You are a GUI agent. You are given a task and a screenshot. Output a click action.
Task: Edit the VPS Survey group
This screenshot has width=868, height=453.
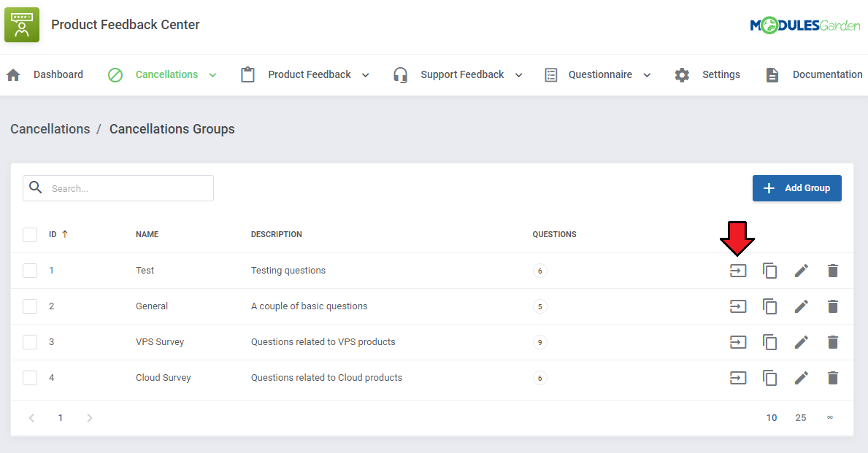point(801,342)
